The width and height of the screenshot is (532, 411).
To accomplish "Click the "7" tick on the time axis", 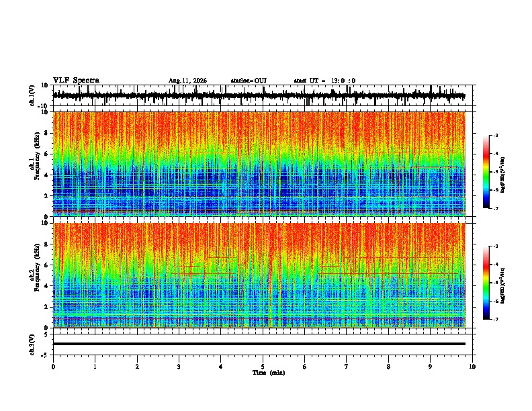I will [x=347, y=367].
